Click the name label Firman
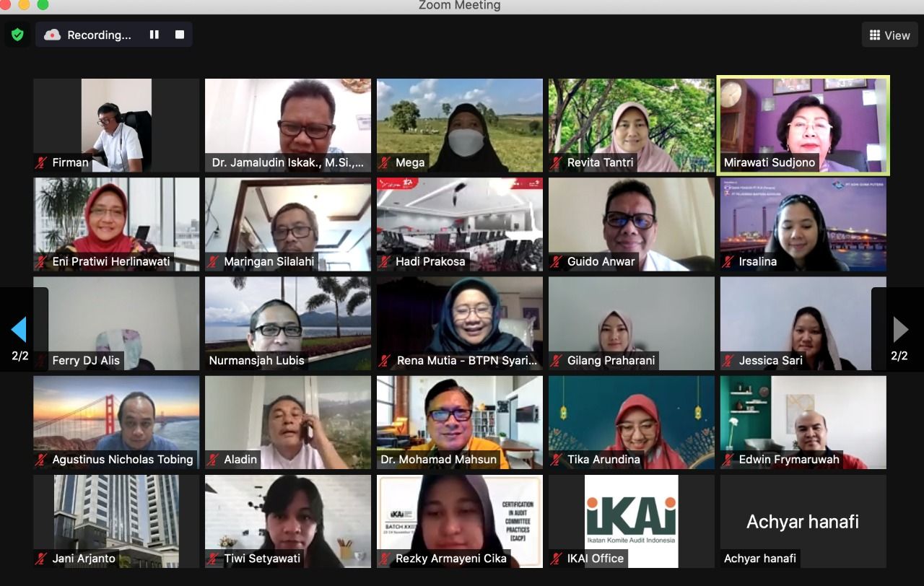 [x=70, y=162]
